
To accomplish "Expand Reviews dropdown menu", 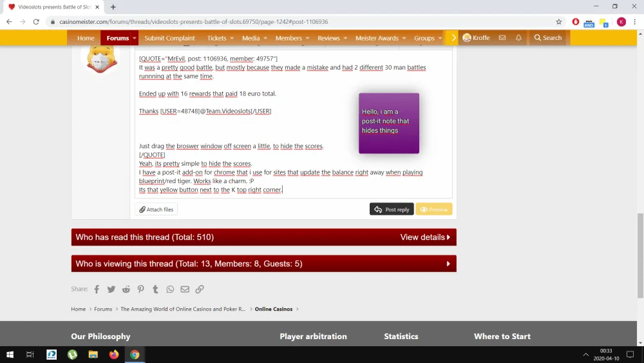I will pos(345,38).
